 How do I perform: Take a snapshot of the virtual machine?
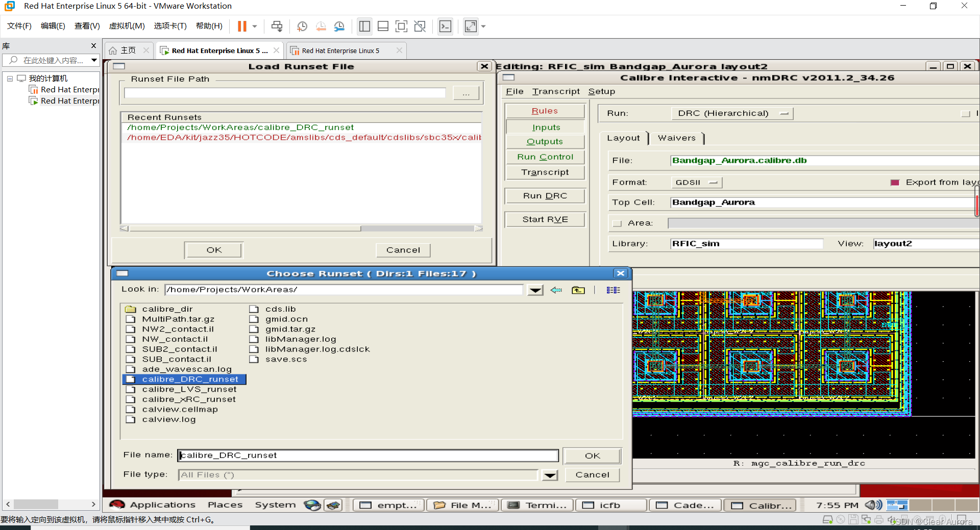pyautogui.click(x=302, y=26)
